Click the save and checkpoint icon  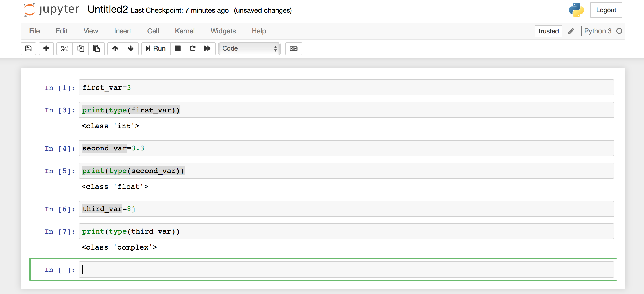28,48
